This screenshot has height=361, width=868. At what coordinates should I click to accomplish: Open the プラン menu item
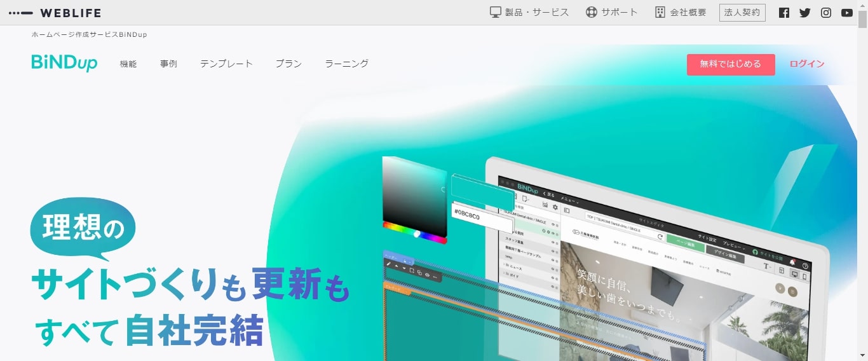coord(288,64)
